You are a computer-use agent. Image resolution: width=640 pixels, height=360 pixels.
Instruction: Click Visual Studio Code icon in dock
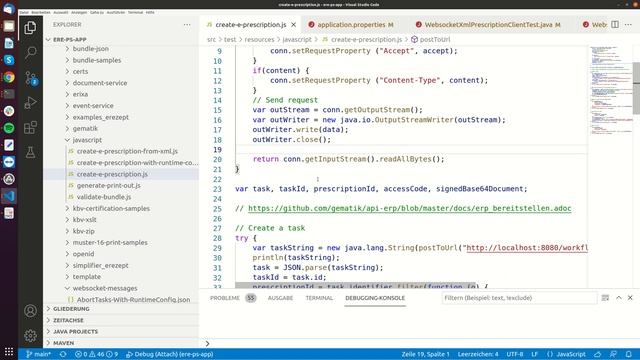(x=9, y=196)
